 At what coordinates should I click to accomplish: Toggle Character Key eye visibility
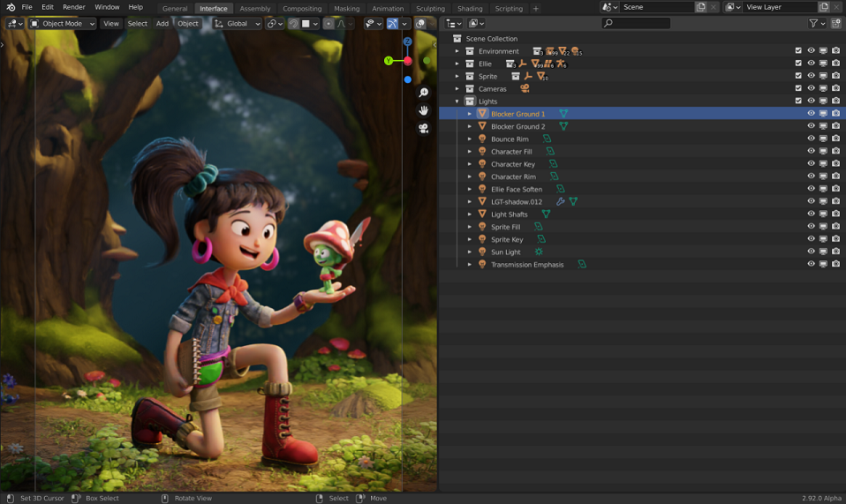pos(811,164)
